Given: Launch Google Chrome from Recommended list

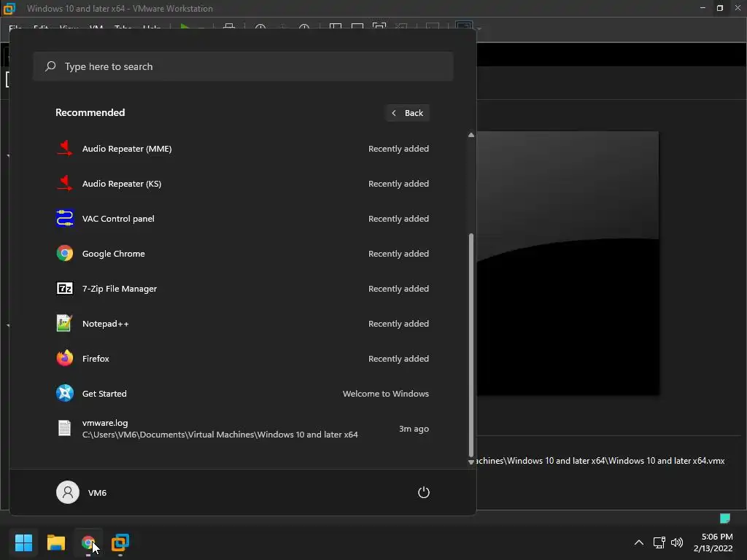Looking at the screenshot, I should pyautogui.click(x=242, y=254).
